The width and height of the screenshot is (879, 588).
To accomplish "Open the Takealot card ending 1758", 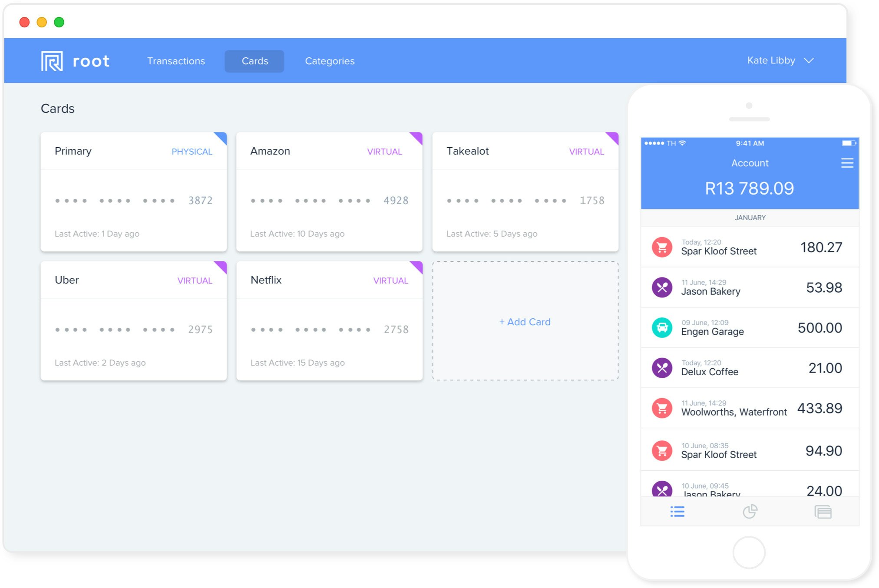I will click(x=525, y=192).
